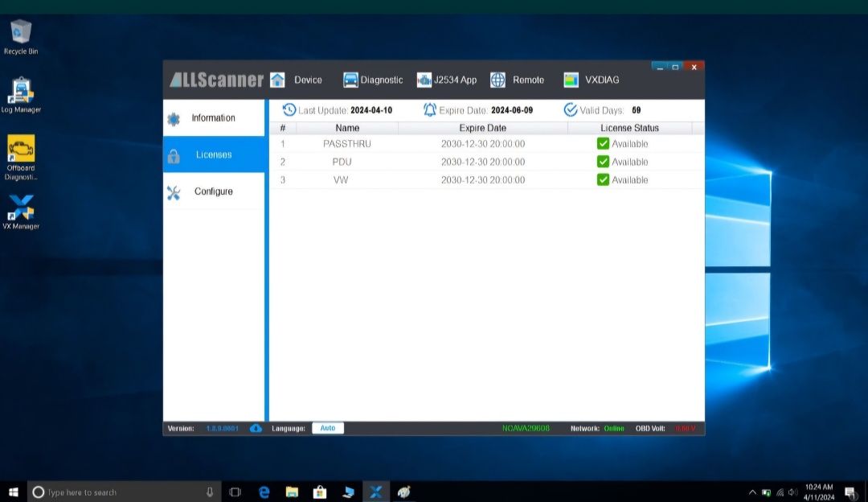Image resolution: width=868 pixels, height=502 pixels.
Task: Select the expire date 2024-06-09
Action: 512,110
